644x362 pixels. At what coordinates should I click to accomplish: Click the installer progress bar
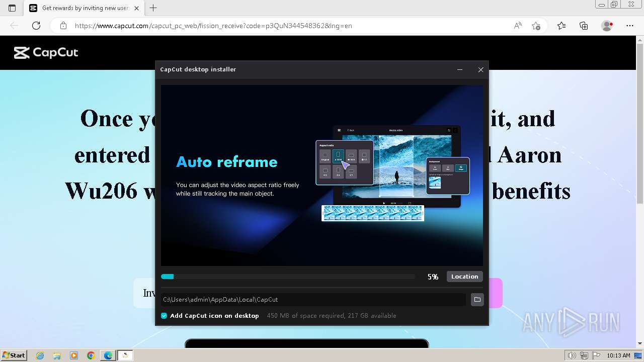tap(288, 277)
